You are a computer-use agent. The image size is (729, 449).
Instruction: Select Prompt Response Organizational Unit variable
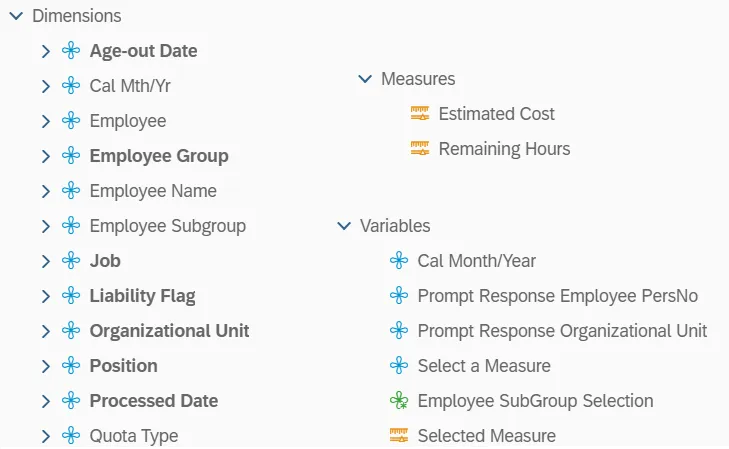[562, 331]
